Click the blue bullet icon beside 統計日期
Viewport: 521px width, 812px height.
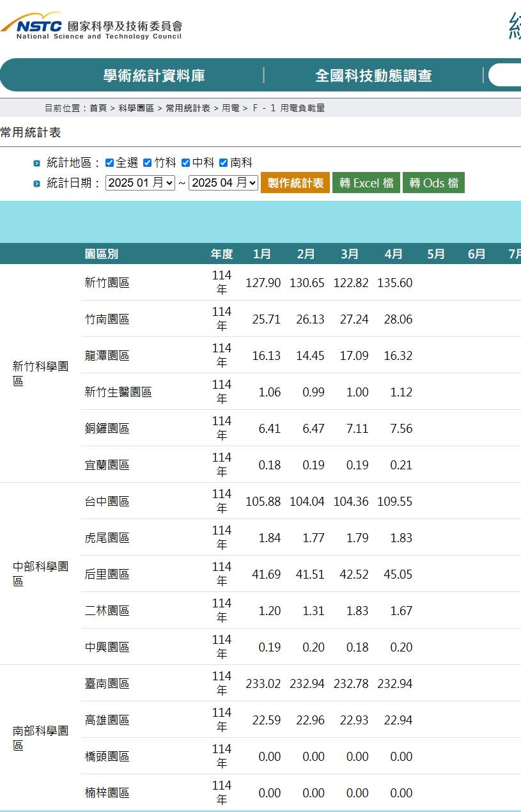pos(37,184)
